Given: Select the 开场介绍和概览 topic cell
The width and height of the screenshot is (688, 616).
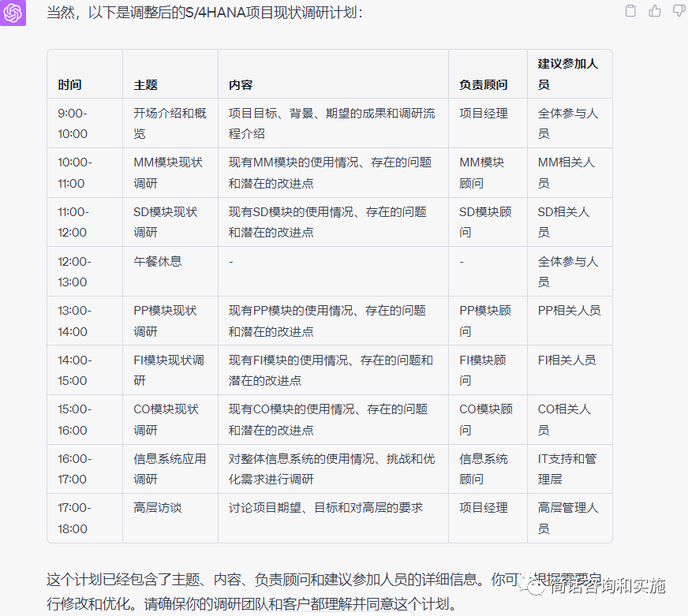Looking at the screenshot, I should click(x=170, y=123).
